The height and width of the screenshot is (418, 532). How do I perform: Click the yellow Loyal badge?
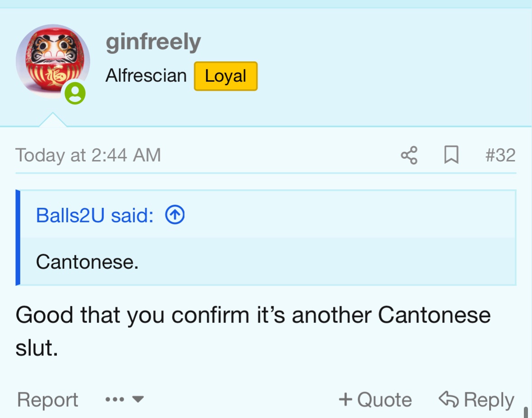tap(226, 76)
